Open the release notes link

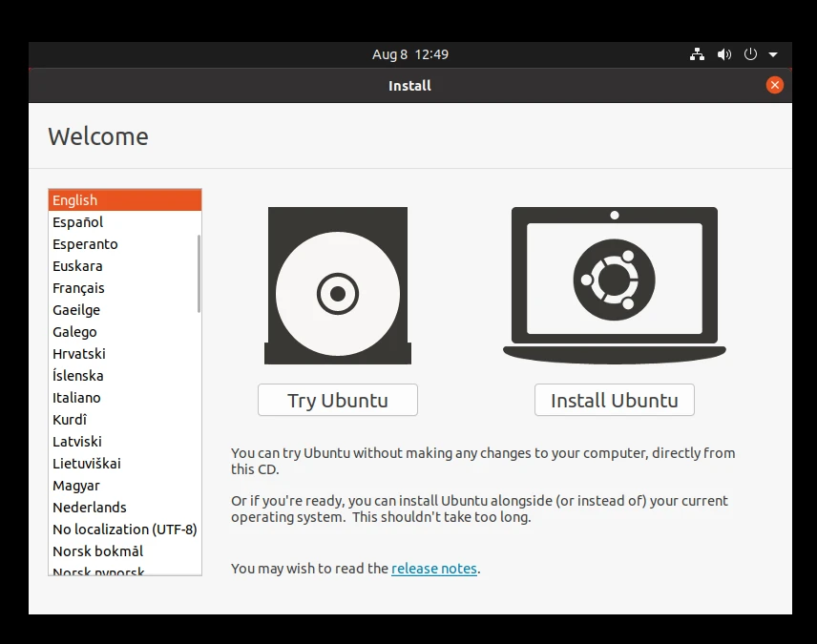433,569
